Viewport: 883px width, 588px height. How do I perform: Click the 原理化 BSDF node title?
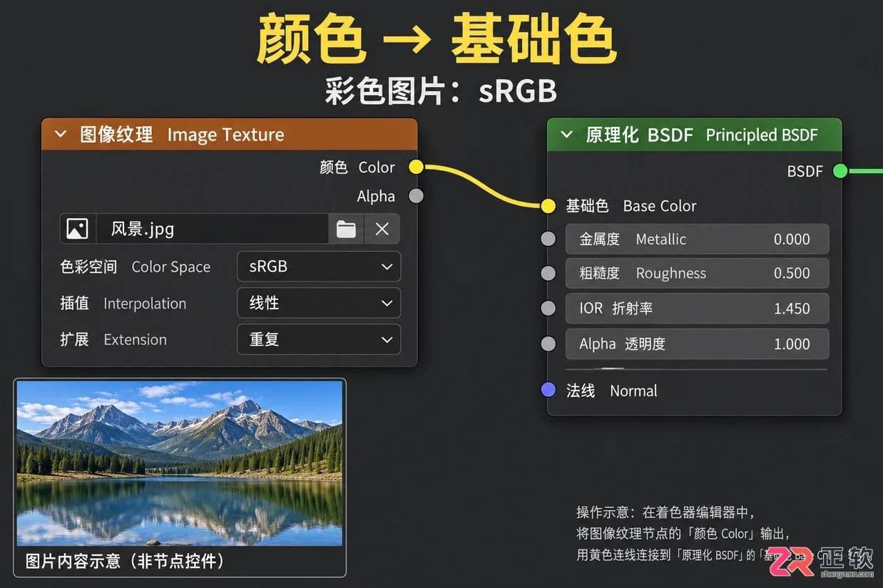point(702,135)
